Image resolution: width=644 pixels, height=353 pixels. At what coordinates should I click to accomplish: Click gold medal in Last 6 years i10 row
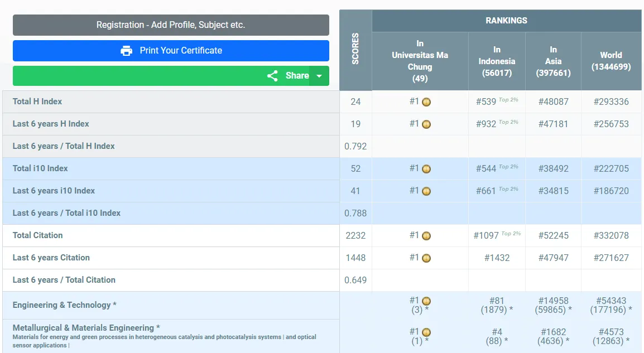pos(426,191)
